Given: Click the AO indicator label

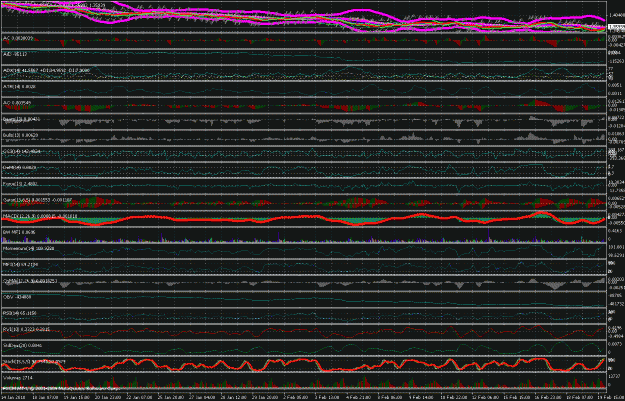Looking at the screenshot, I should 17,103.
